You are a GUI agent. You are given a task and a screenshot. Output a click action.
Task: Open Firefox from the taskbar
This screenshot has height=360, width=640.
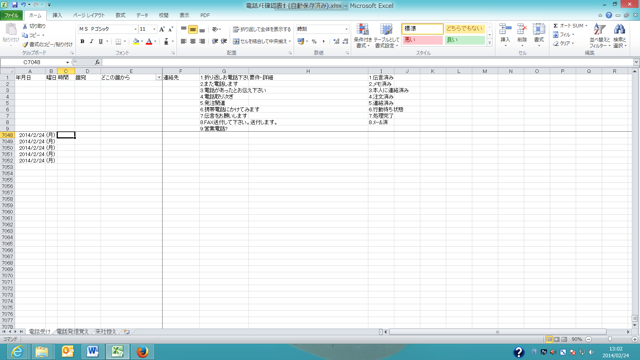point(142,351)
